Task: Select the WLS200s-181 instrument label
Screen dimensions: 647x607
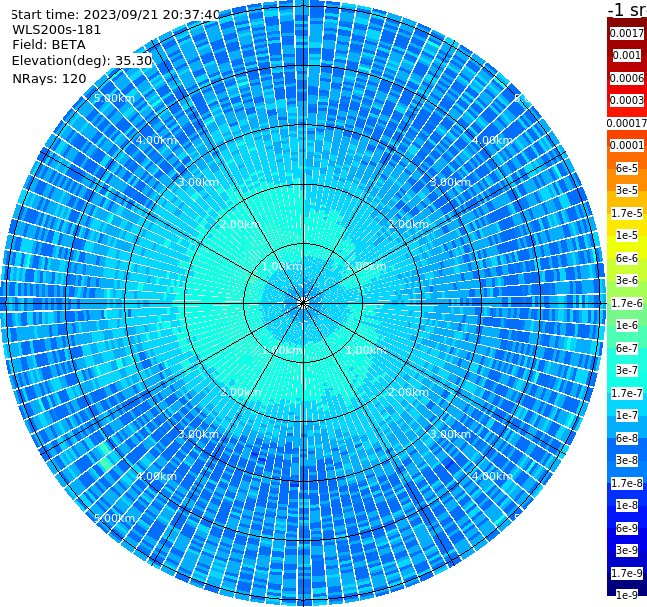Action: (x=56, y=30)
